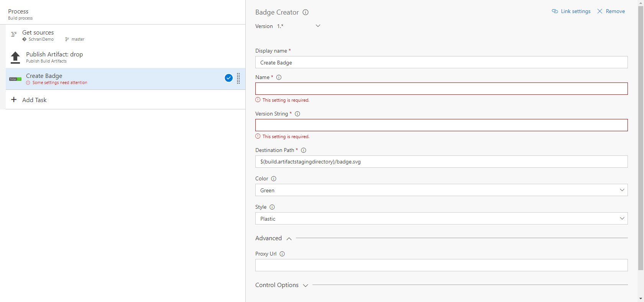
Task: Show info for Style setting
Action: point(272,207)
